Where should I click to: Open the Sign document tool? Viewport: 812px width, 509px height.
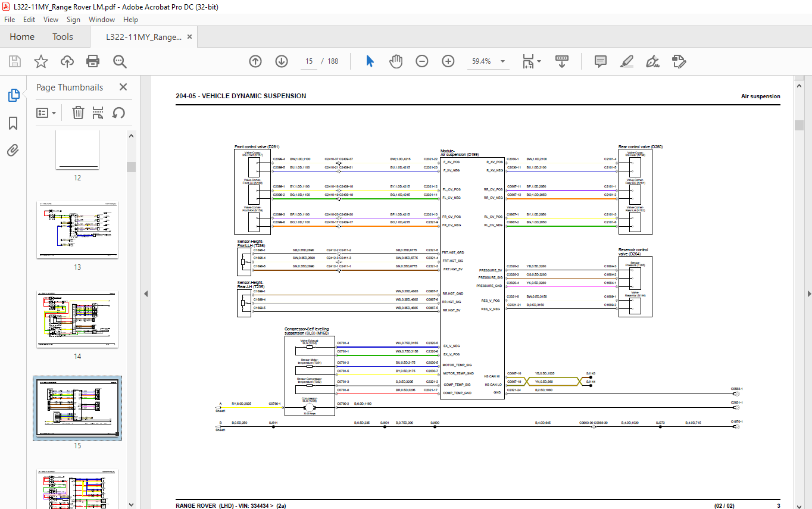pos(652,61)
